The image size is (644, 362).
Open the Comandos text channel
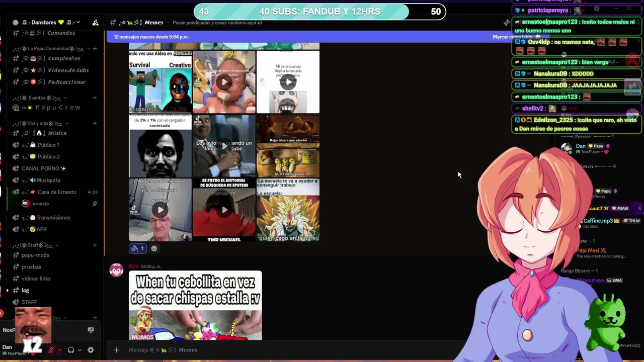(x=55, y=33)
